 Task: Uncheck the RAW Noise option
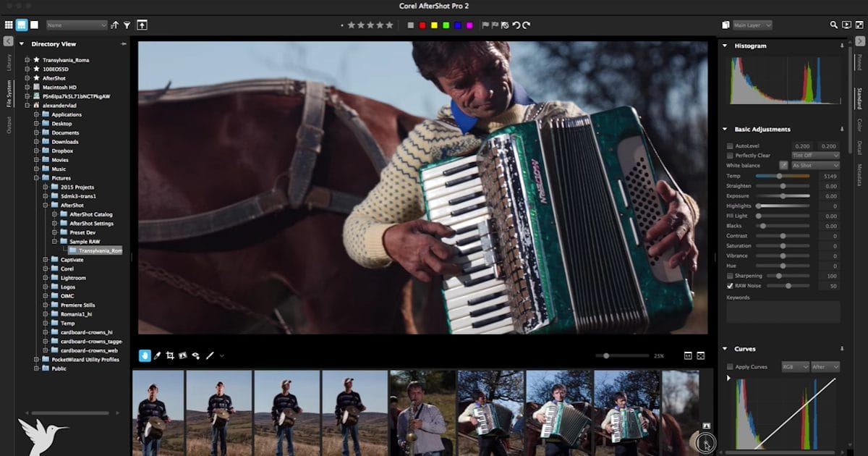click(x=729, y=285)
